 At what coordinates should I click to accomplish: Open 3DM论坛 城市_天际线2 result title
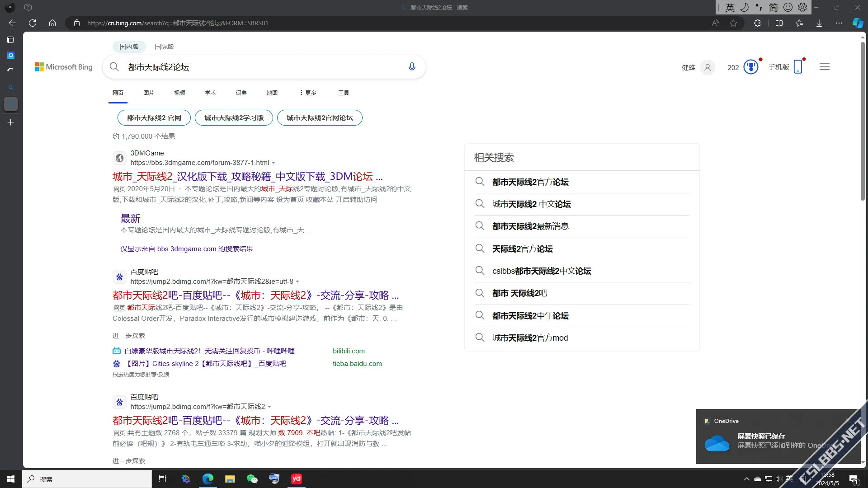[x=248, y=176]
